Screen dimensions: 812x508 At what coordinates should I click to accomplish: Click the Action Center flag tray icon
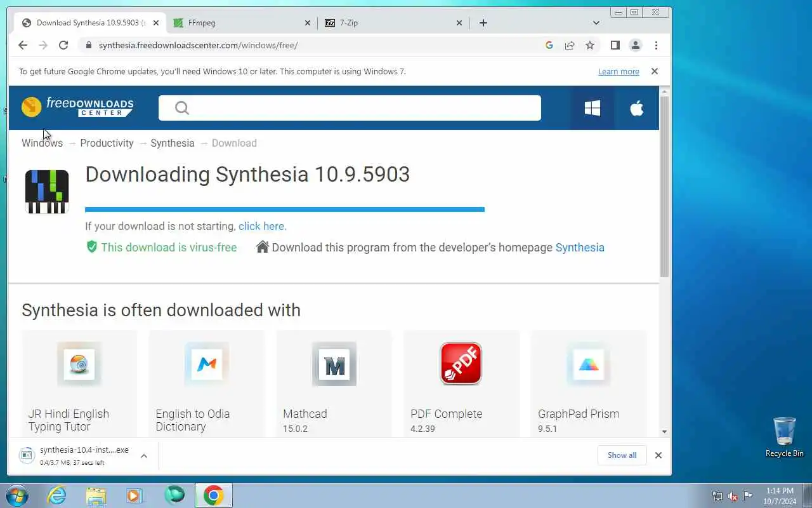tap(748, 496)
